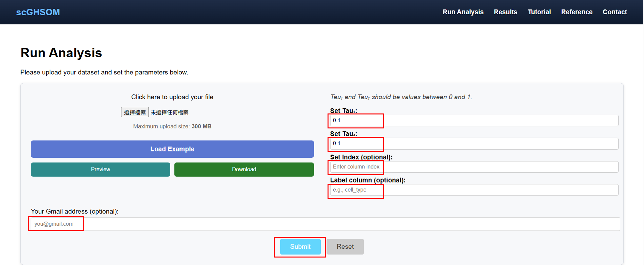
Task: Click the scGHSOM logo in the header
Action: click(x=38, y=12)
